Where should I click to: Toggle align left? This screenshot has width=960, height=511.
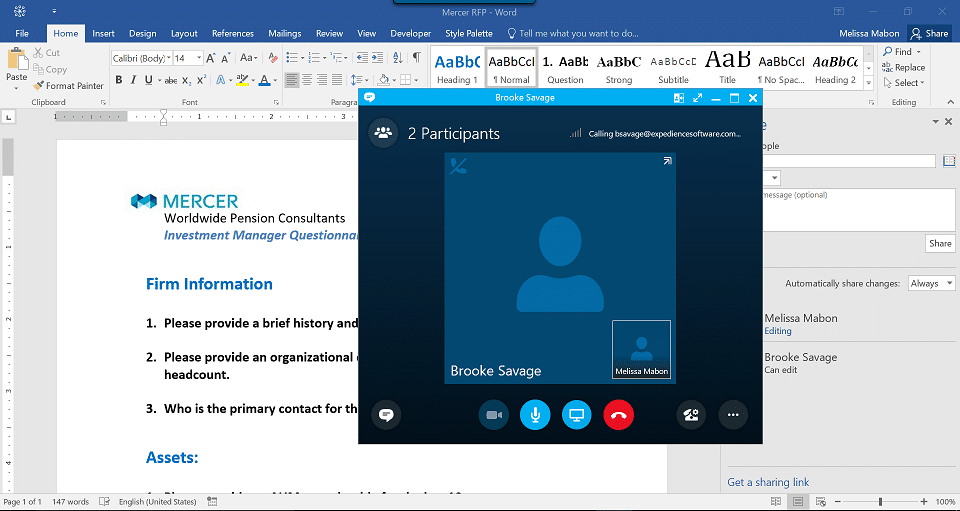pyautogui.click(x=292, y=80)
